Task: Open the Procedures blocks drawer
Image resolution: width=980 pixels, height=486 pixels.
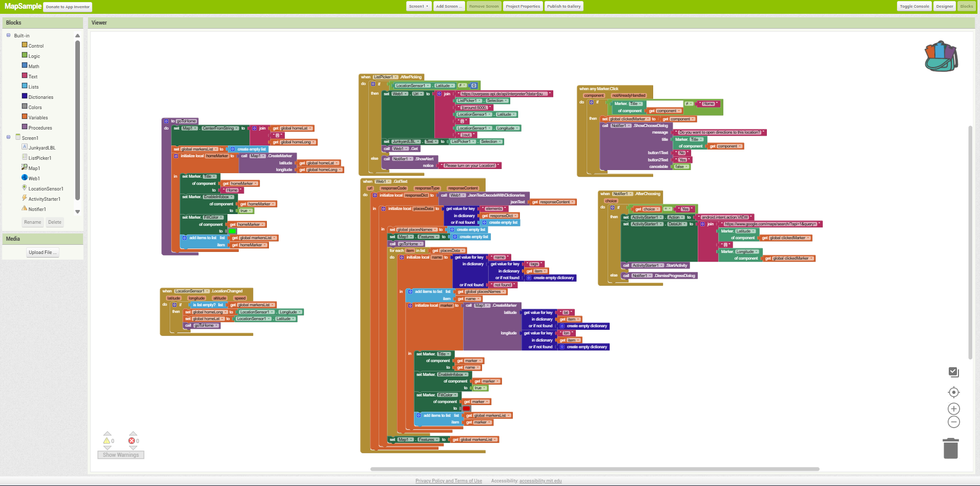Action: tap(40, 128)
